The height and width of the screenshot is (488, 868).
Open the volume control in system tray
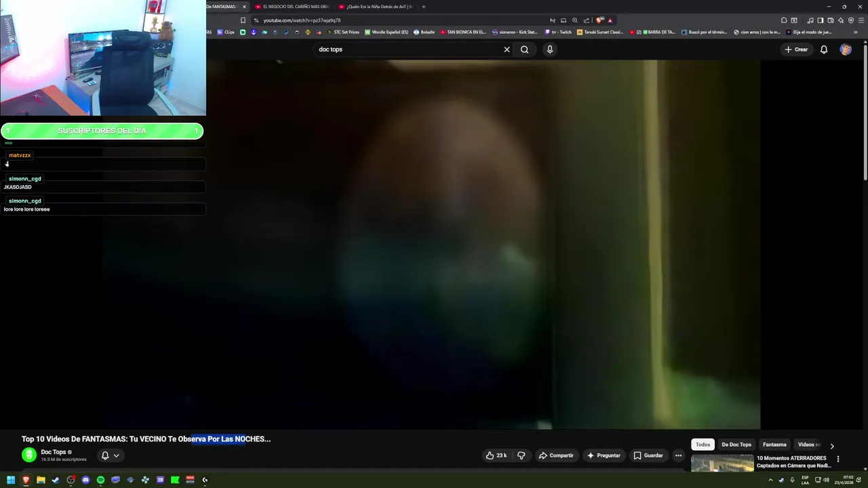pyautogui.click(x=826, y=480)
